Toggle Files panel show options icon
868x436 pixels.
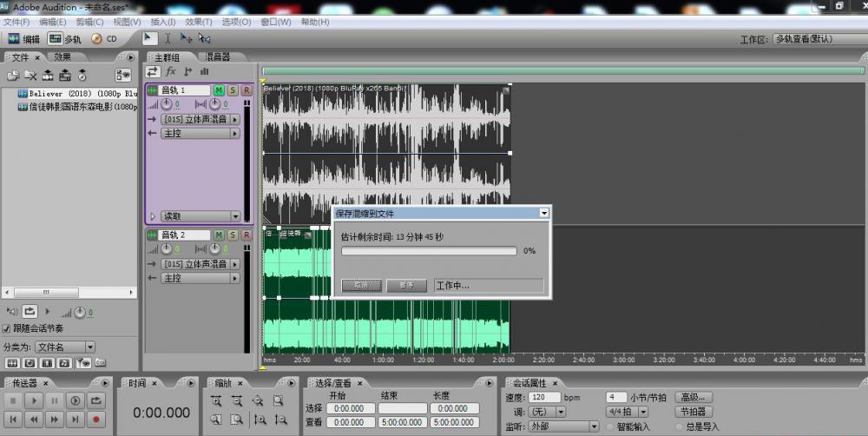click(123, 76)
